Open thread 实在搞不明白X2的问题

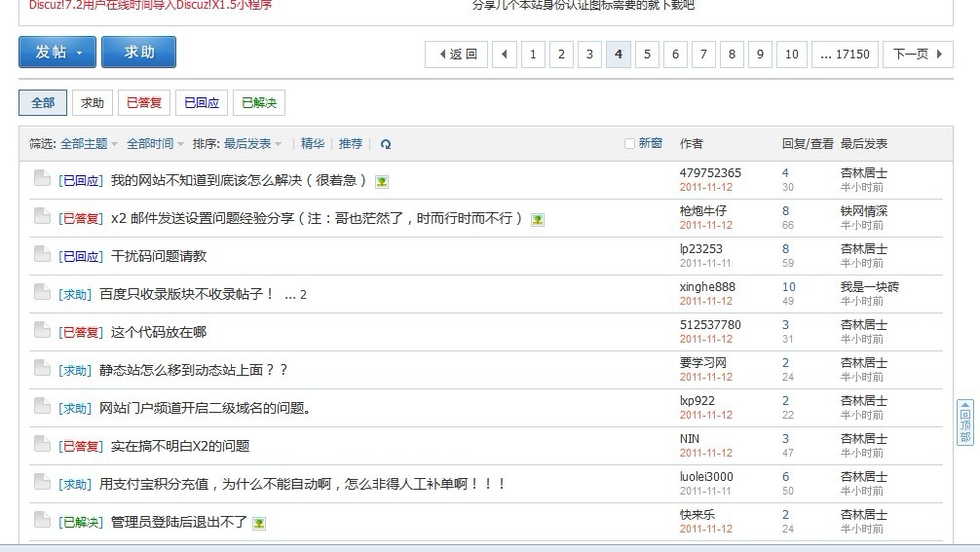click(180, 446)
